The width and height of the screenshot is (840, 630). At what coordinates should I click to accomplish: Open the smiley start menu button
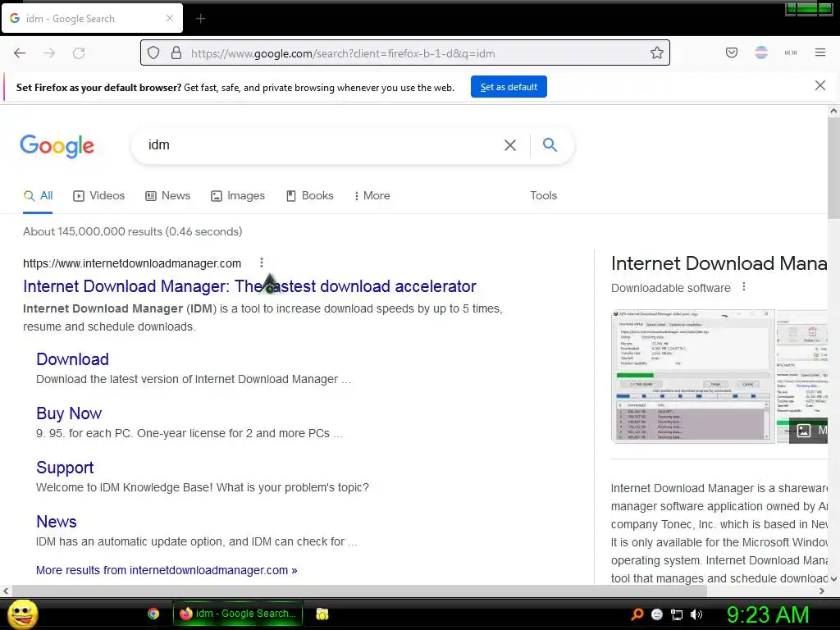point(22,614)
